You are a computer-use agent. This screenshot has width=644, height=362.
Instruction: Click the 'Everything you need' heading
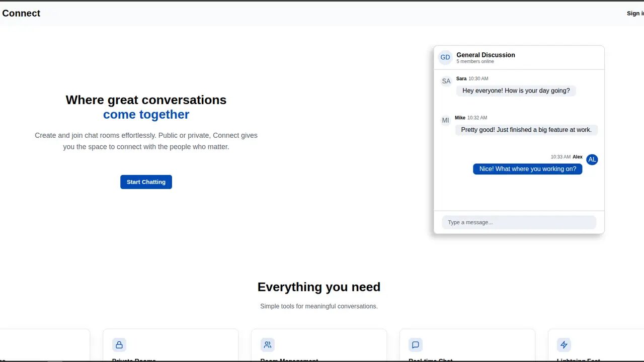319,287
